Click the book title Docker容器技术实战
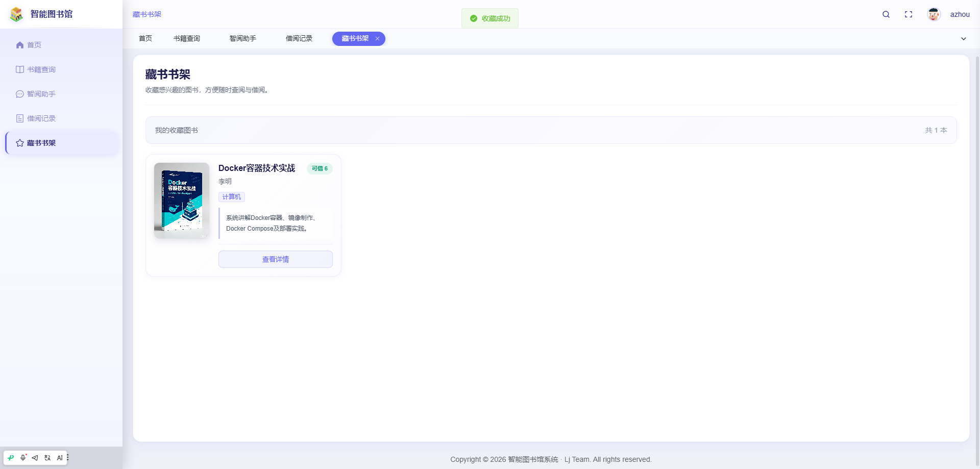Viewport: 980px width, 469px height. pos(257,168)
